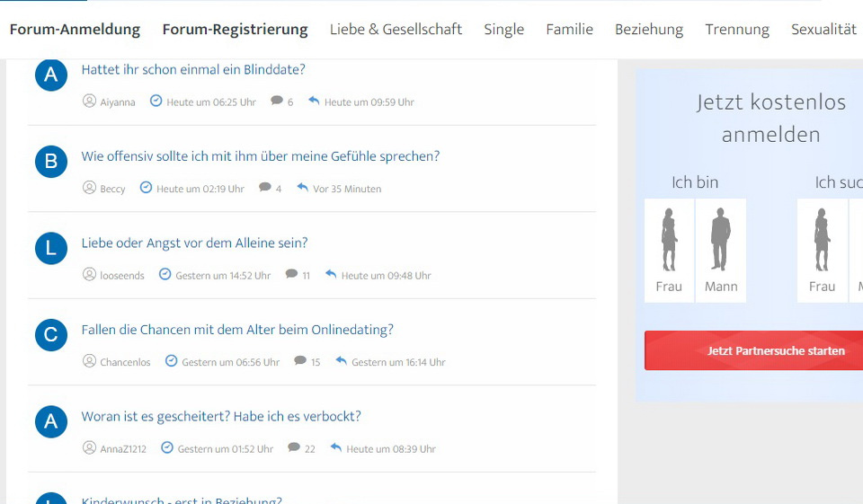863x504 pixels.
Task: Click the blue 'L' avatar for looseends' thread
Action: 51,248
